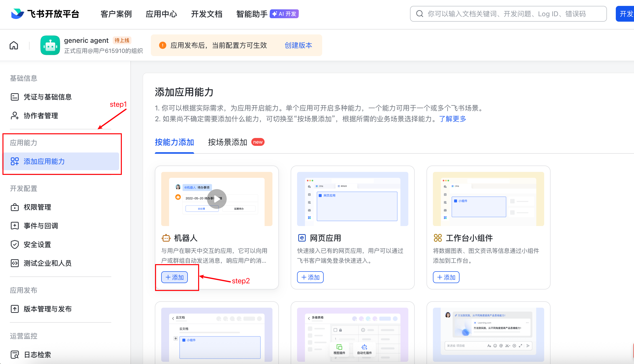Switch to 按场景添加 tab
This screenshot has width=634, height=364.
[x=227, y=142]
